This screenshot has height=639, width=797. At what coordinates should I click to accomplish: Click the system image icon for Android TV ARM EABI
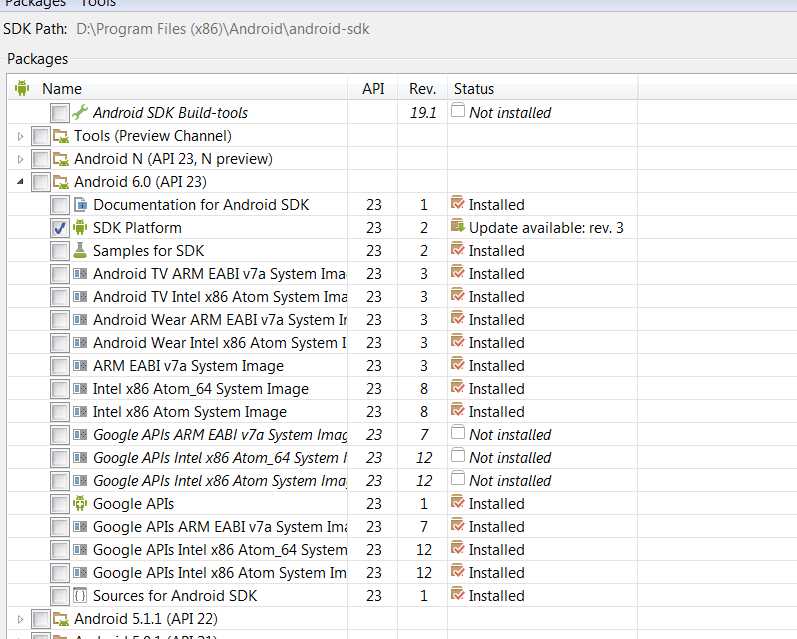click(x=80, y=273)
